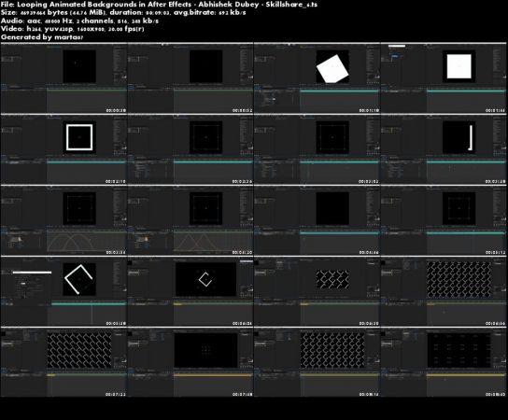This screenshot has height=420, width=508.
Task: Open the thumbnail with the diagonal stripe pattern
Action: 63,362
